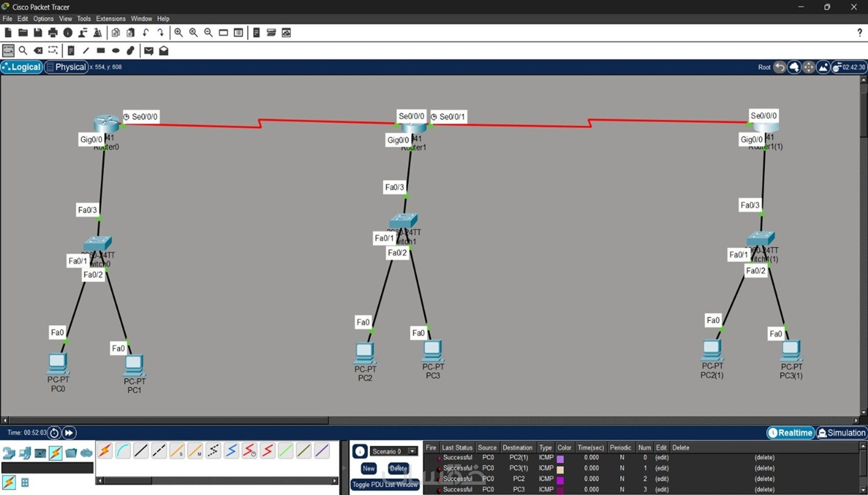Select the Phone zigzag cable

213,451
